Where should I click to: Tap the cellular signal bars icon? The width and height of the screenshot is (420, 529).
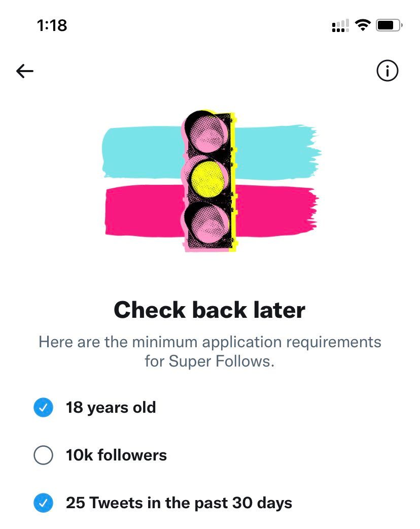340,25
